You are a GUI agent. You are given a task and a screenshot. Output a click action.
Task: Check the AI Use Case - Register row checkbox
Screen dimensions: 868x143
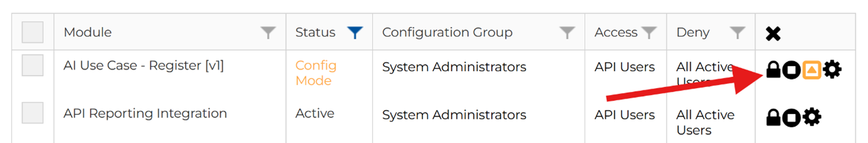pyautogui.click(x=32, y=65)
